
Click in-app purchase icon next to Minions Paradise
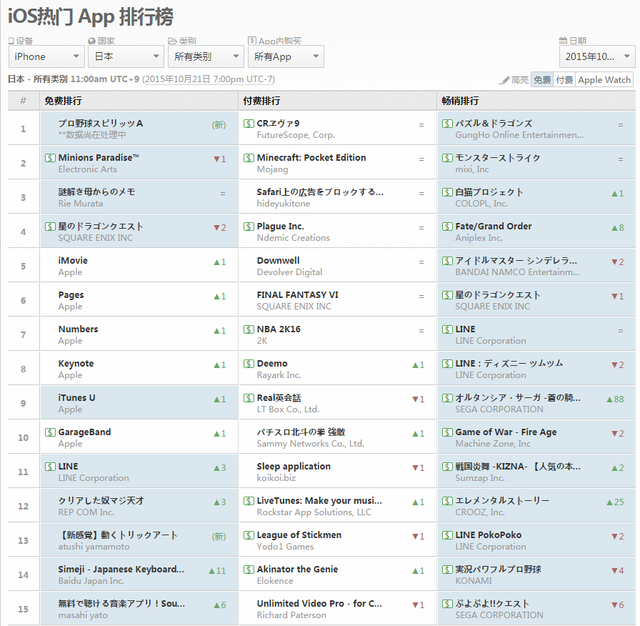[x=50, y=158]
